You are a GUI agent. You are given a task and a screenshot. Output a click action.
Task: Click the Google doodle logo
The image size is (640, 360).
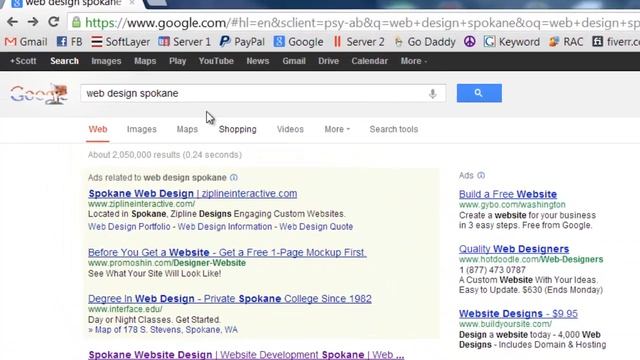39,94
